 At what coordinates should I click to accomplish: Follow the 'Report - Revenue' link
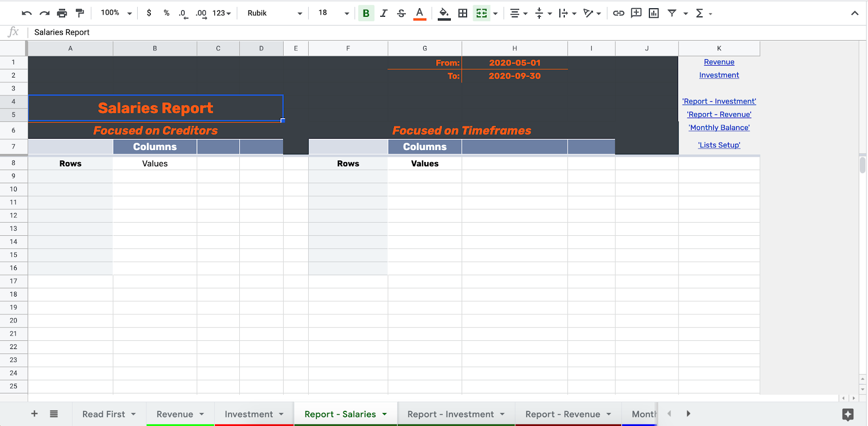[x=719, y=114]
